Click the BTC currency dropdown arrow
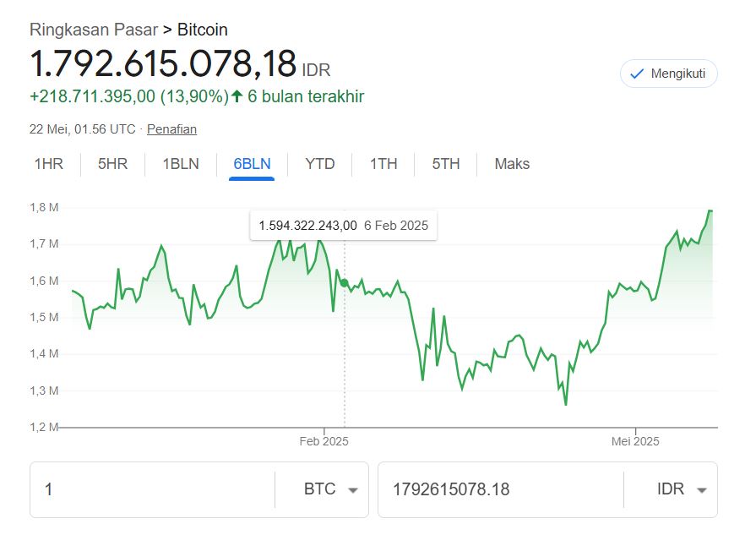The height and width of the screenshot is (535, 756). coord(353,489)
